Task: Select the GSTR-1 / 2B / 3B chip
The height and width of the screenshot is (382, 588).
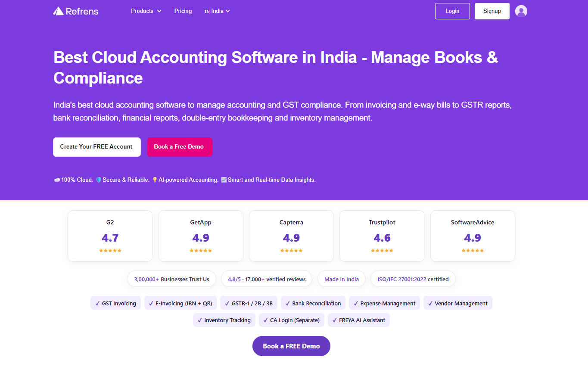Action: tap(249, 303)
